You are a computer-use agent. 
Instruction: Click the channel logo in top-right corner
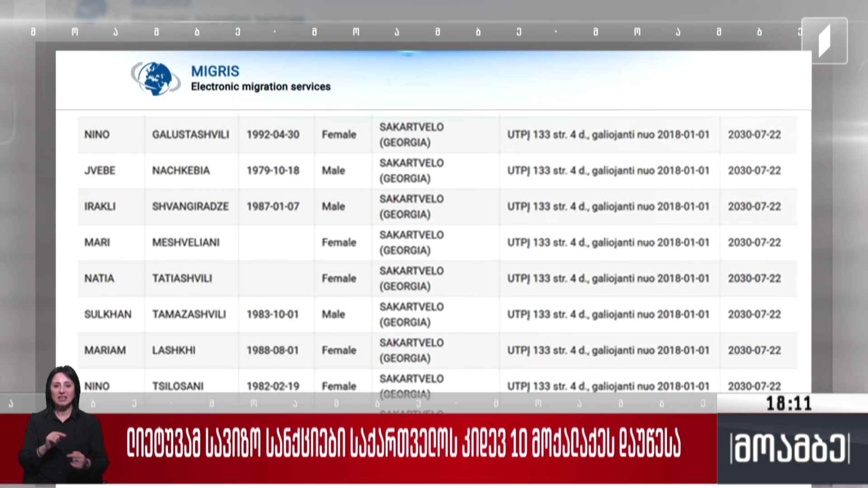[x=824, y=41]
